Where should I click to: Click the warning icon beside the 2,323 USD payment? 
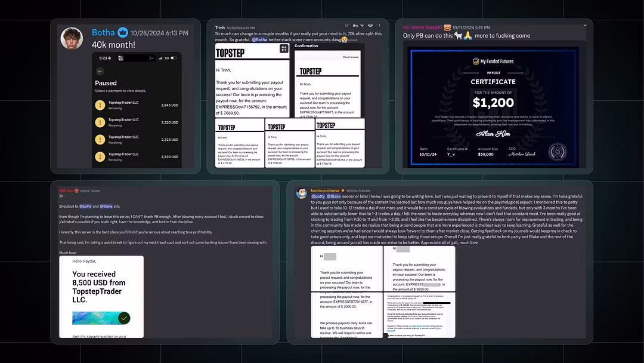pyautogui.click(x=100, y=140)
